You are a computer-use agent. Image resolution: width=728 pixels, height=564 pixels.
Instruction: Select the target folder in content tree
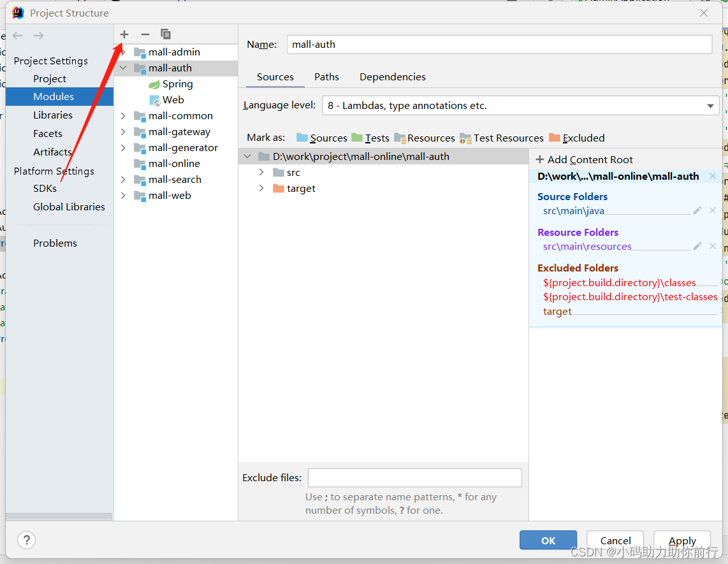[x=295, y=189]
